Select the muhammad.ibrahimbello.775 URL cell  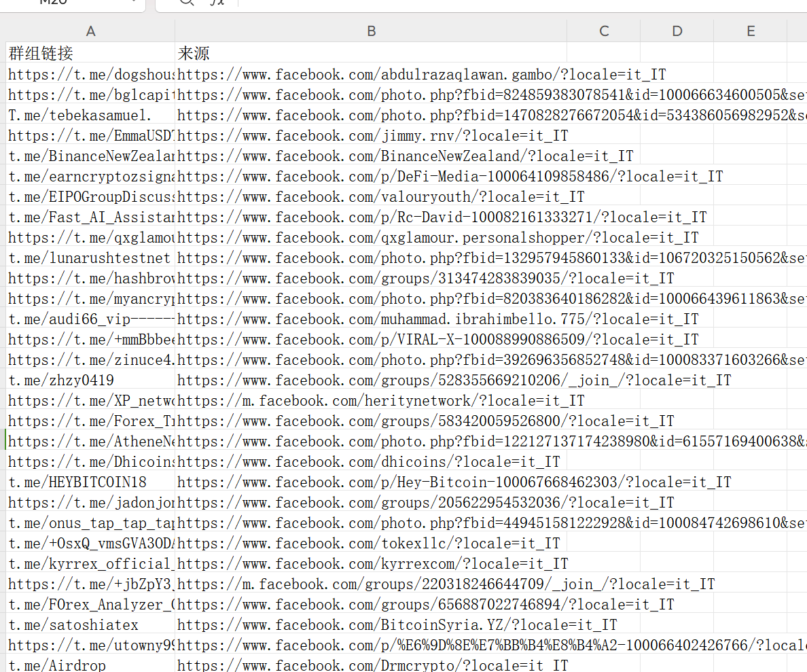[371, 319]
